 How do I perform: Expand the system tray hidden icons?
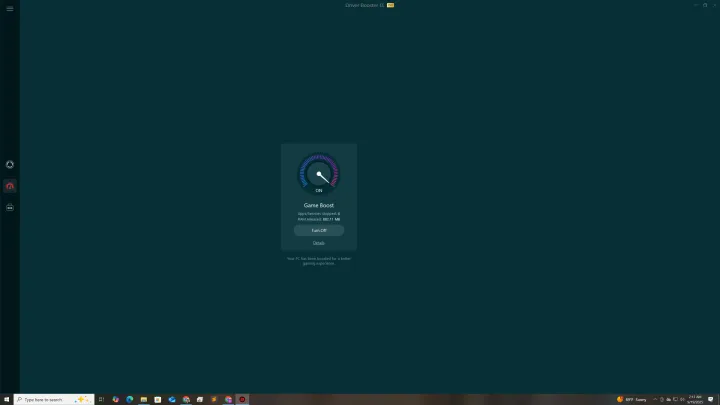[x=655, y=399]
